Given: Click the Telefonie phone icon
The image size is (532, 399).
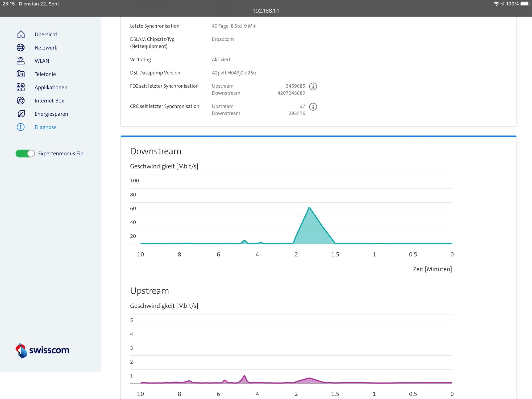Looking at the screenshot, I should point(21,74).
